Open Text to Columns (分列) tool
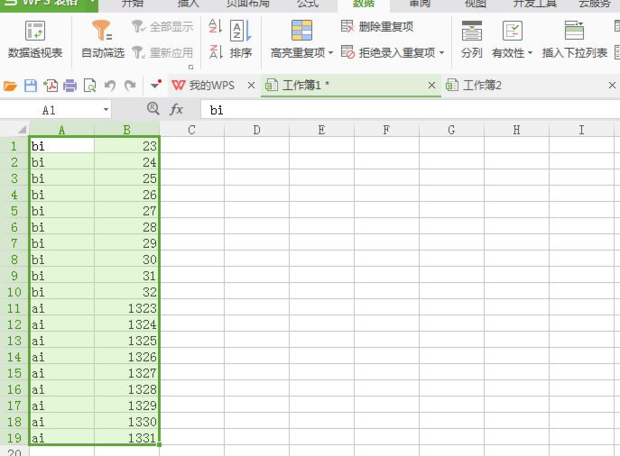This screenshot has height=456, width=620. tap(472, 40)
